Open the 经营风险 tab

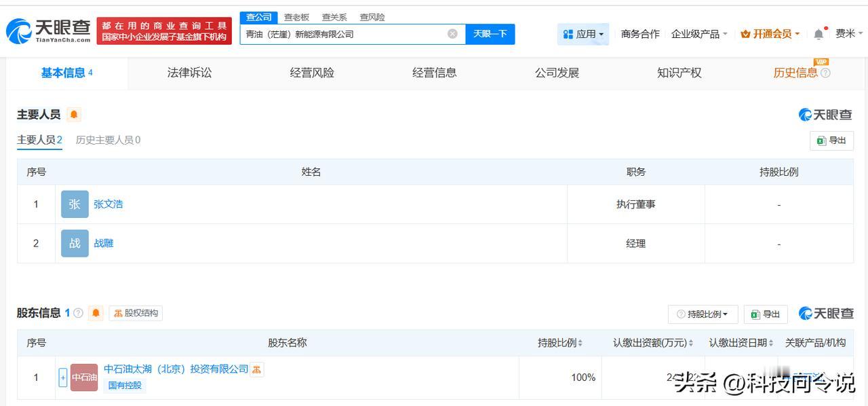point(312,73)
